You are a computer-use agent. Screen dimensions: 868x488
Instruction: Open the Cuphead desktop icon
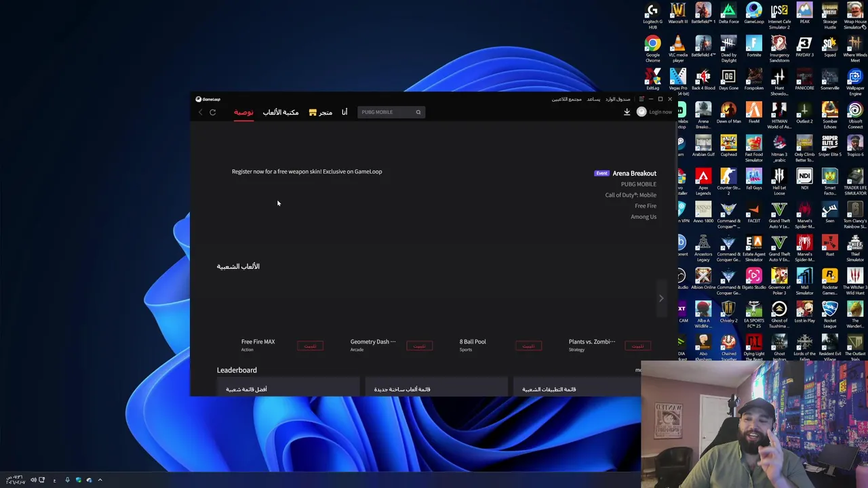[x=728, y=146]
